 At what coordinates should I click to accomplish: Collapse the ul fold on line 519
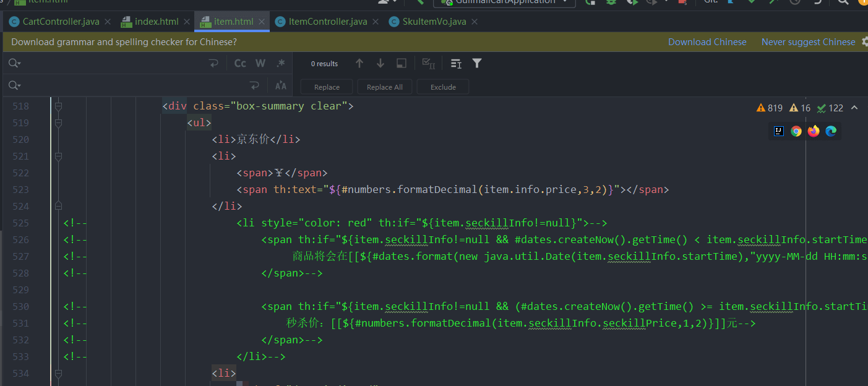[58, 123]
